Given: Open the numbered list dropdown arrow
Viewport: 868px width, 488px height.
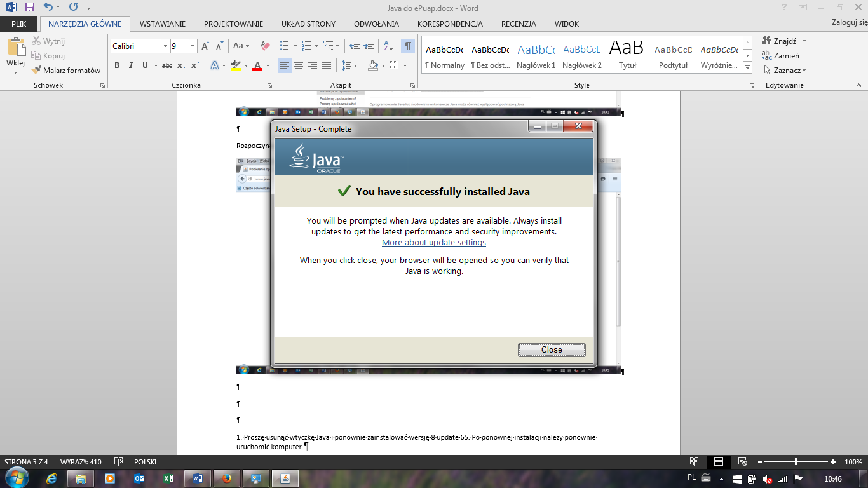Looking at the screenshot, I should 316,46.
